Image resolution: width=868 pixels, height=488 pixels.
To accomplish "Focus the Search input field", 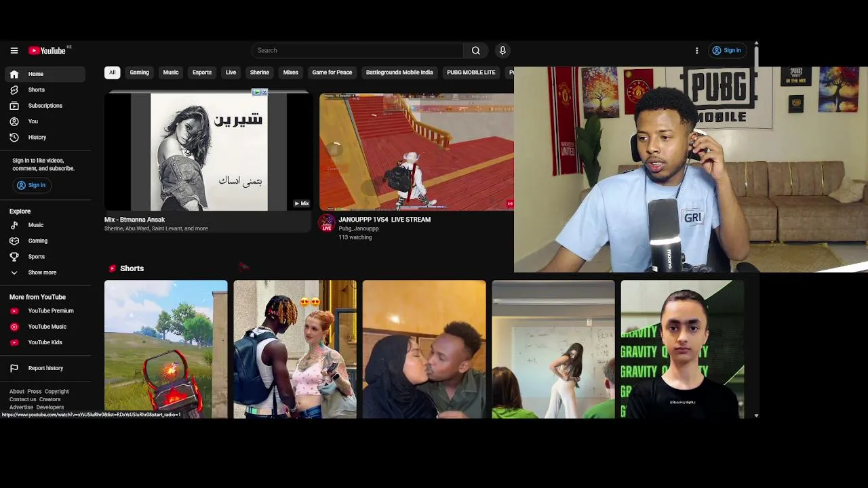I will (x=357, y=50).
